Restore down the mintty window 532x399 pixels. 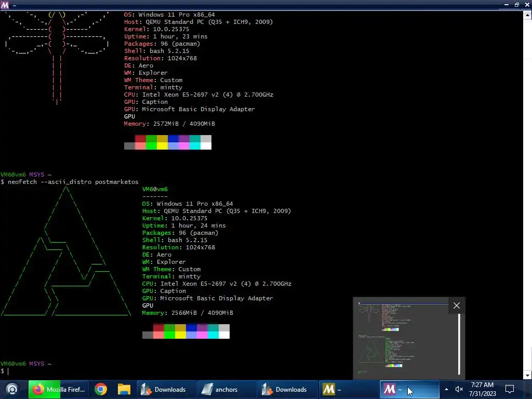517,5
